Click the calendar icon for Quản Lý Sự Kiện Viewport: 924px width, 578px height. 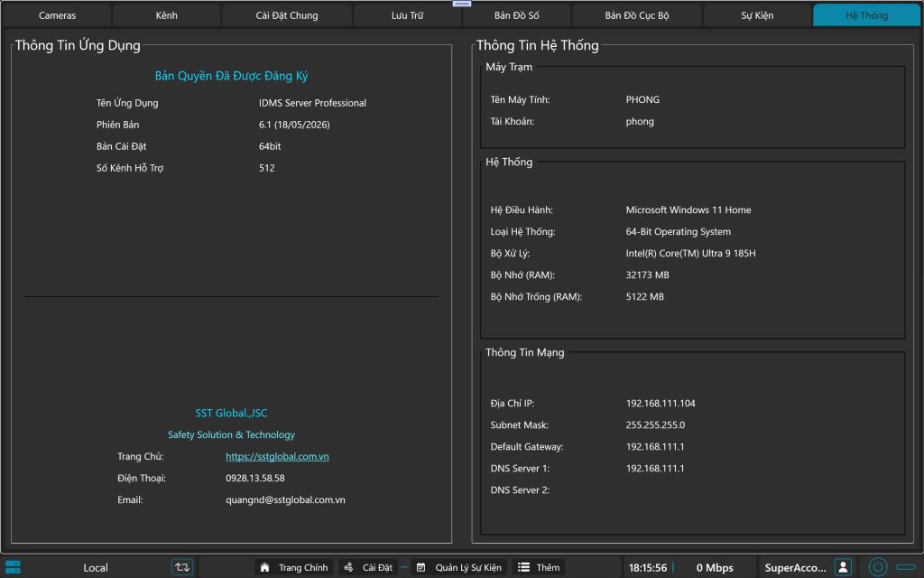(x=420, y=567)
